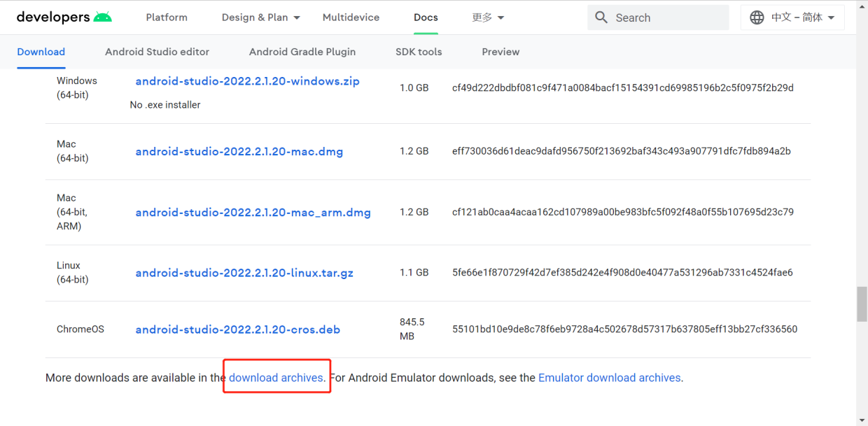Image resolution: width=868 pixels, height=426 pixels.
Task: Download android-studio-2022.2.1.20-mac.dmg
Action: [x=239, y=151]
